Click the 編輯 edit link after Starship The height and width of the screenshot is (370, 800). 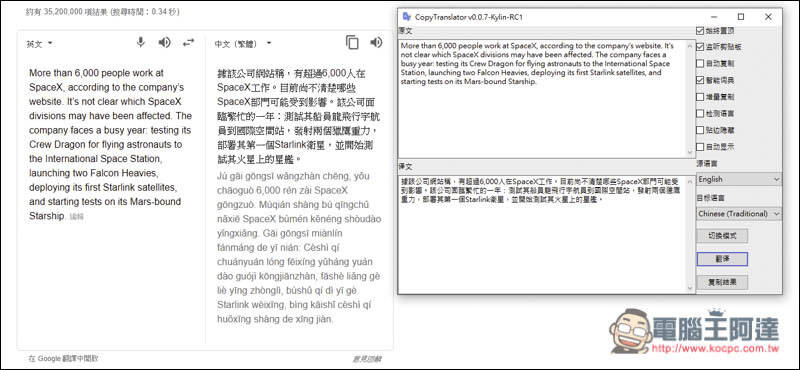point(77,216)
